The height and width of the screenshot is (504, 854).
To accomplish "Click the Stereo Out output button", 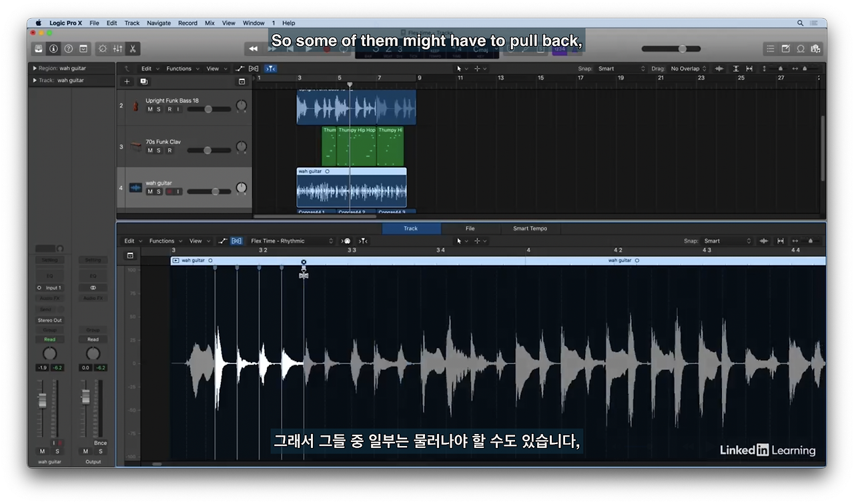I will 49,320.
